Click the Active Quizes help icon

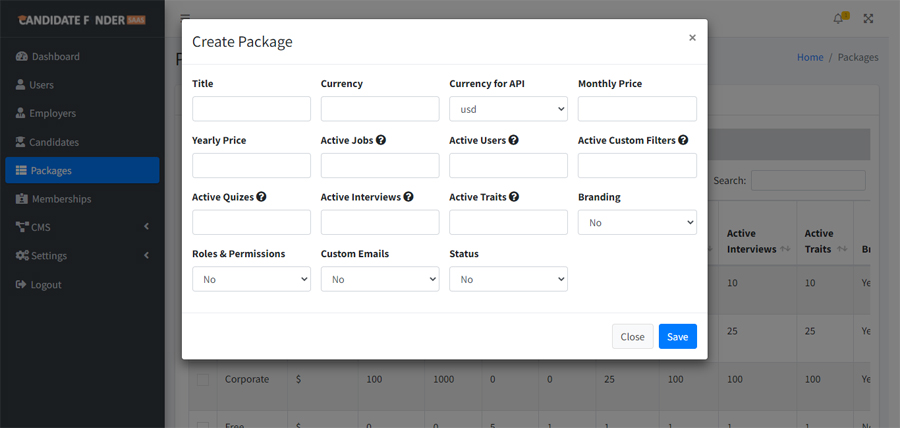tap(262, 197)
